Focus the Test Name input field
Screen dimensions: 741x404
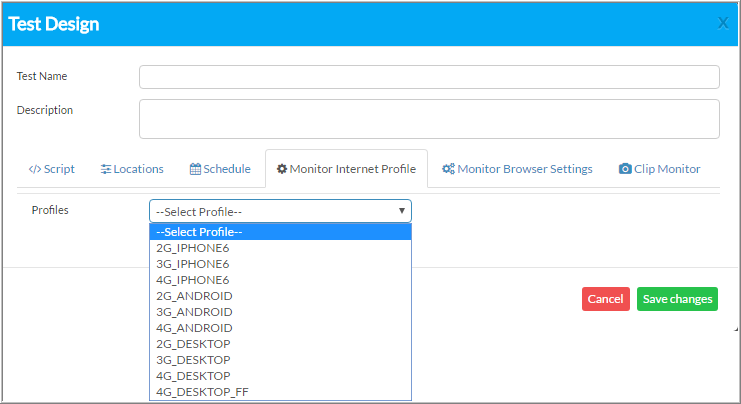tap(429, 77)
